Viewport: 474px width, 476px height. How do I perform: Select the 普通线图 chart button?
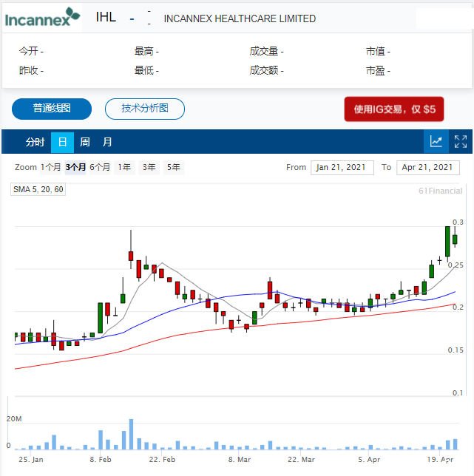pyautogui.click(x=52, y=109)
